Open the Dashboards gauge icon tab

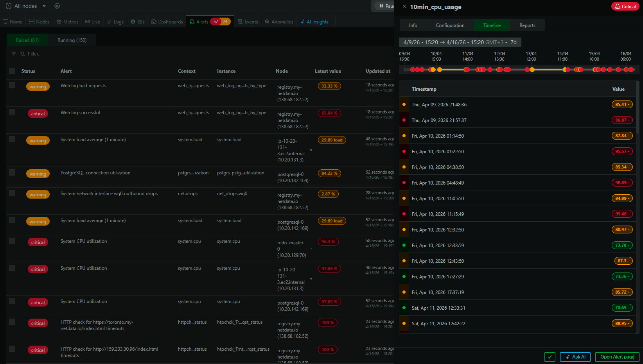(x=154, y=22)
